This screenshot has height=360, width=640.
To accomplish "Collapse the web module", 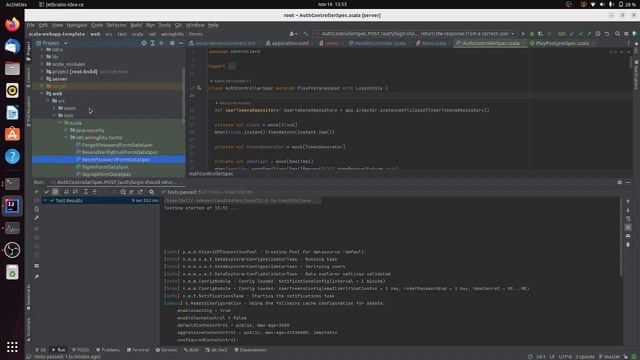I will pos(42,93).
